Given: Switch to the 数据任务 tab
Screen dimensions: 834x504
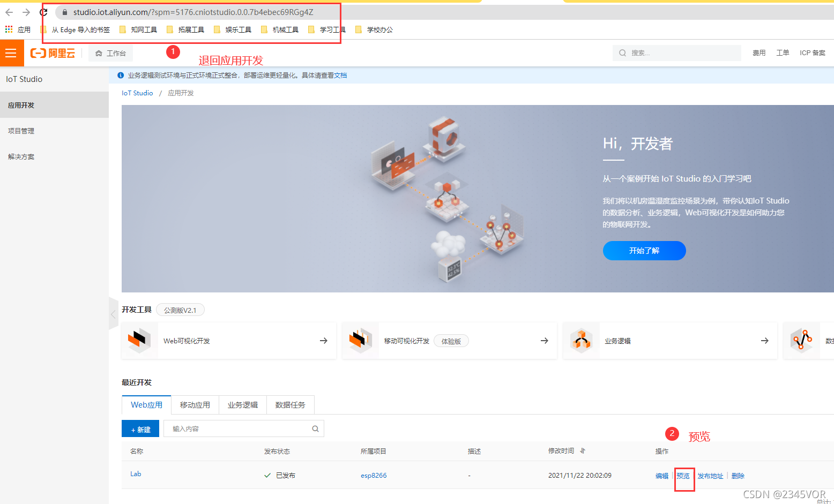Looking at the screenshot, I should coord(291,405).
